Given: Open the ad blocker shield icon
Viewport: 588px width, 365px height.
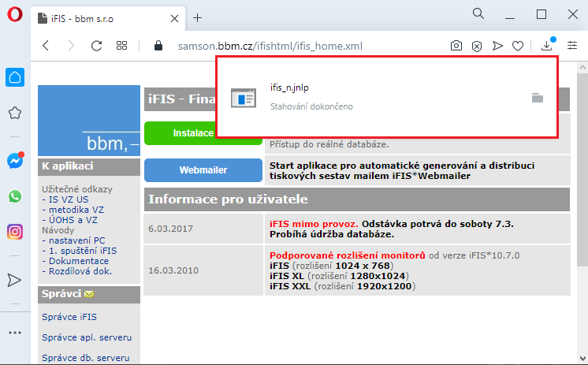Looking at the screenshot, I should (x=477, y=47).
